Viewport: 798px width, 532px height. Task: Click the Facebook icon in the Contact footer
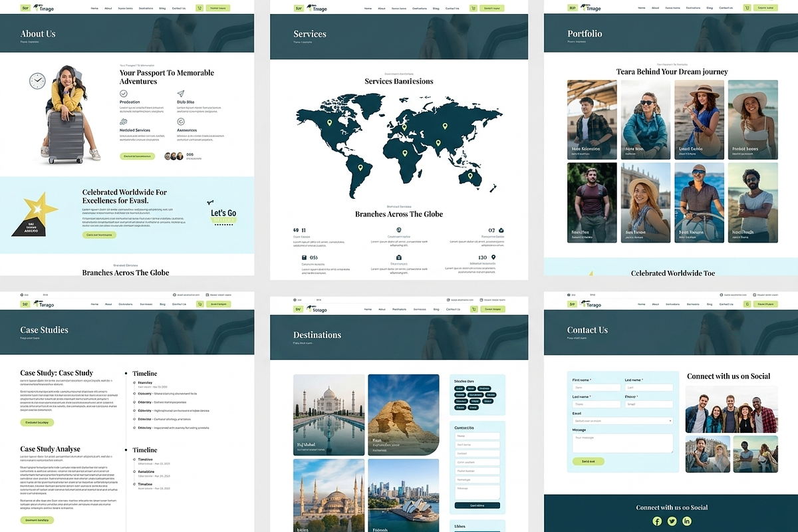coord(657,521)
